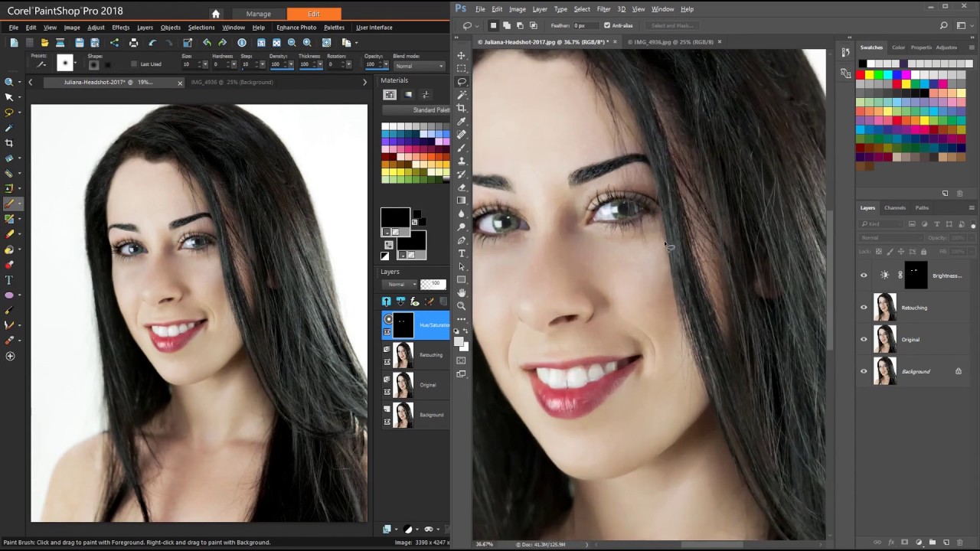The height and width of the screenshot is (551, 980).
Task: Open Photoshop layer Kind filter dropdown
Action: [882, 224]
